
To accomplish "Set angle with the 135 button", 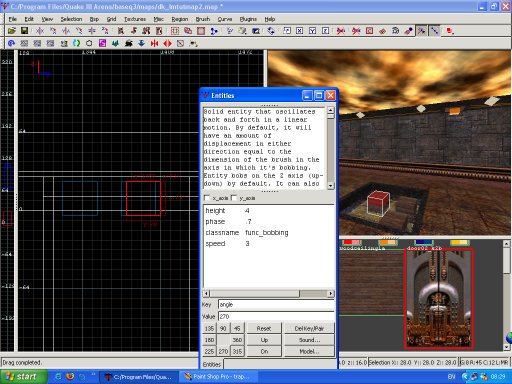I will click(209, 328).
